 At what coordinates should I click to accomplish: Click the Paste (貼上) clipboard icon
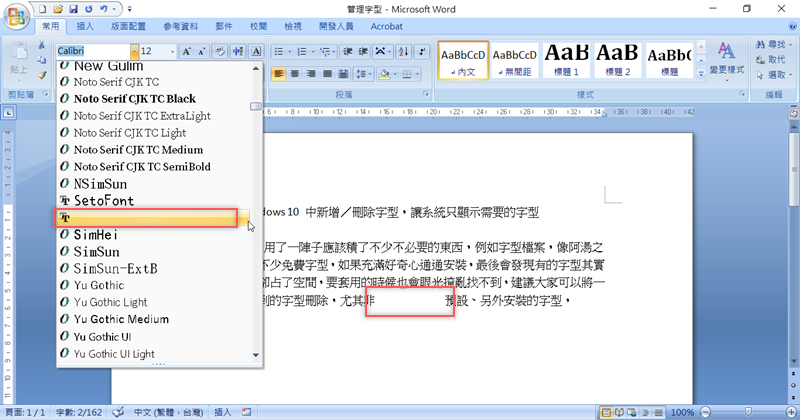19,60
